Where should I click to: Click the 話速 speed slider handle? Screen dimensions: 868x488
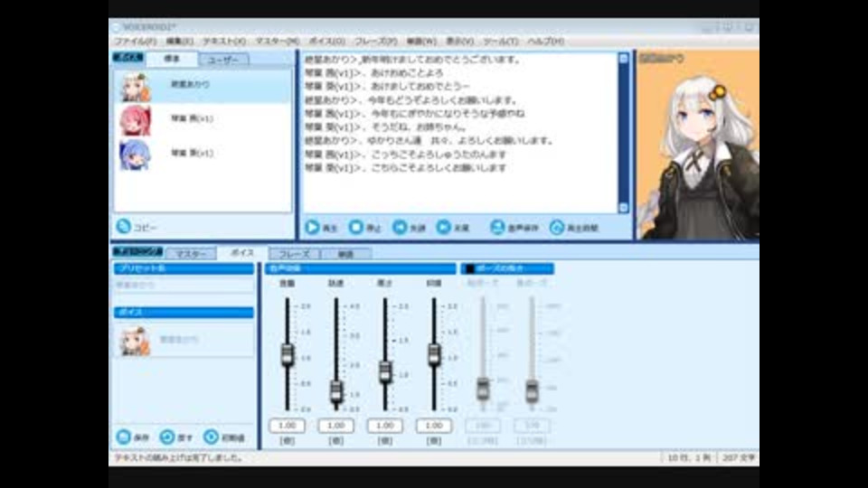click(336, 391)
